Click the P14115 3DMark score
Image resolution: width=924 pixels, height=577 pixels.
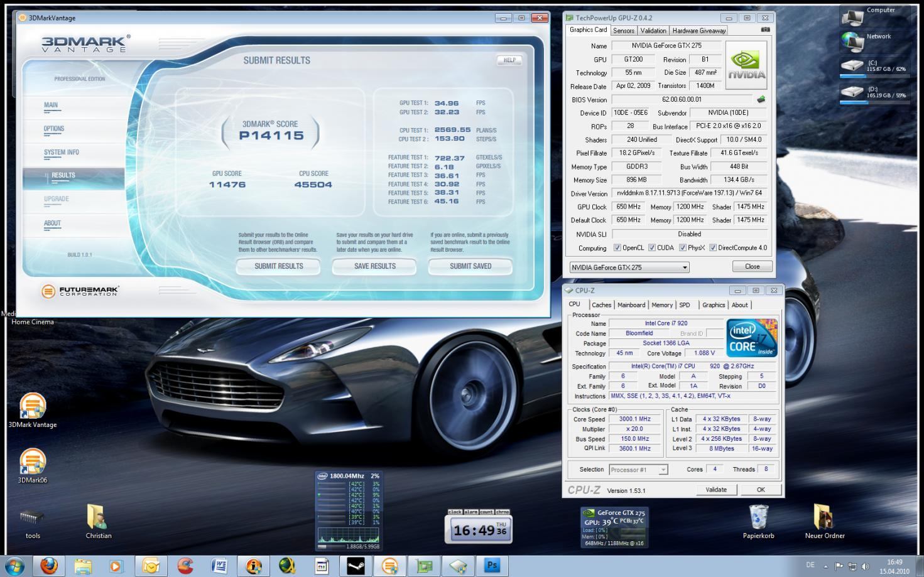[x=271, y=135]
